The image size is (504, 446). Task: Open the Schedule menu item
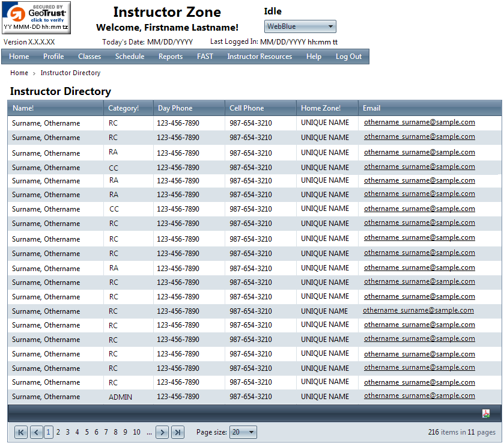click(130, 57)
